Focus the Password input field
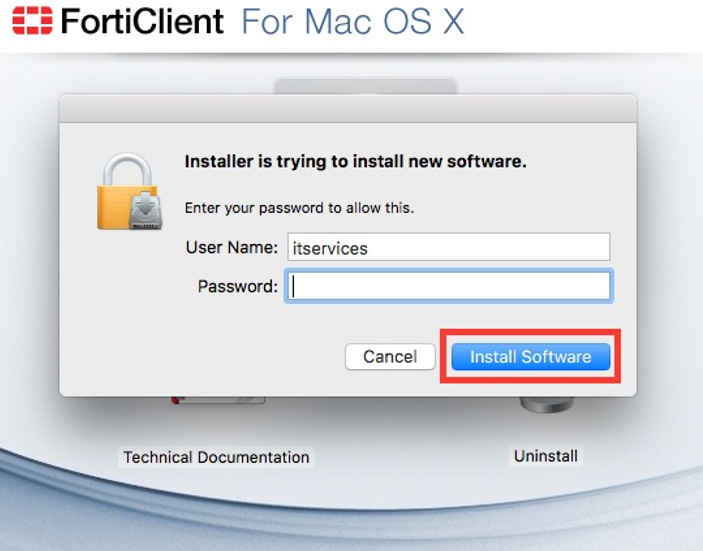Screen dimensions: 703x551 point(448,287)
